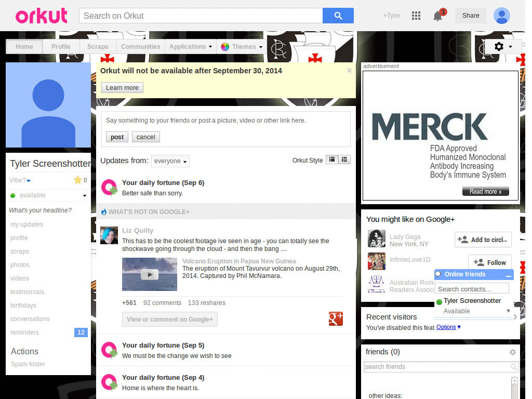Image resolution: width=532 pixels, height=399 pixels.
Task: Click the What's your headline field
Action: (x=41, y=210)
